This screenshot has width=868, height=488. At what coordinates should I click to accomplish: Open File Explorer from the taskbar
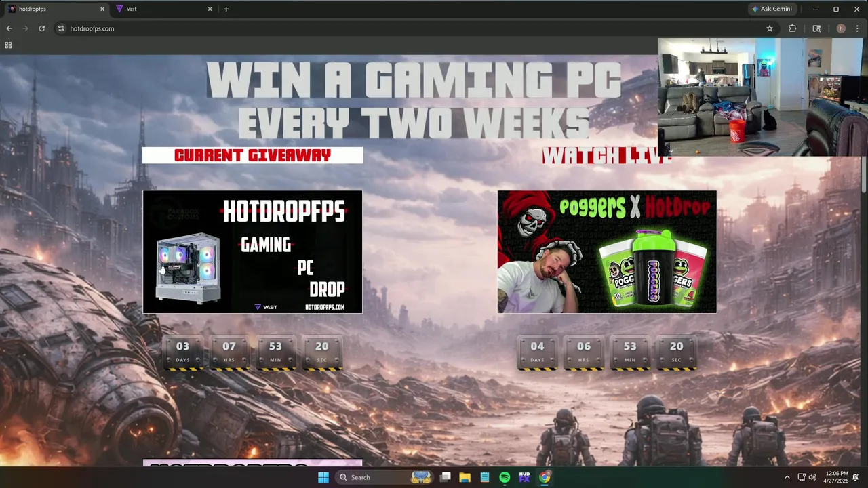tap(465, 477)
